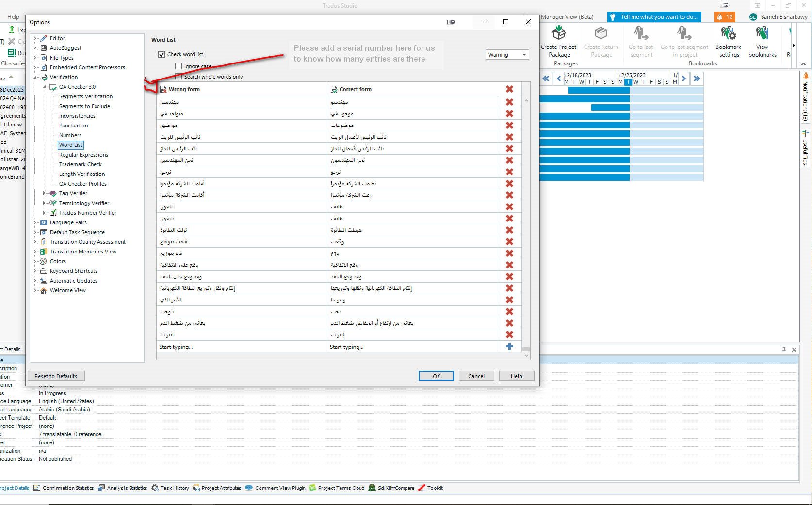812x505 pixels.
Task: Select Trademark Check tree item
Action: 81,164
